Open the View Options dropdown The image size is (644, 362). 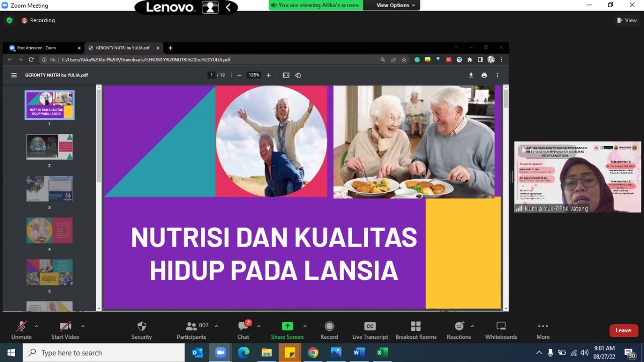point(396,5)
